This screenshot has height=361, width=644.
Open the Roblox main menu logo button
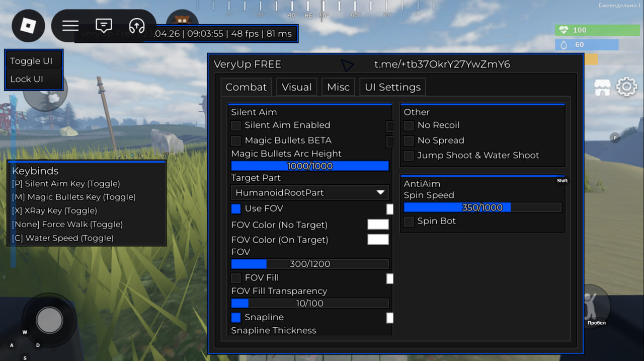pyautogui.click(x=28, y=26)
